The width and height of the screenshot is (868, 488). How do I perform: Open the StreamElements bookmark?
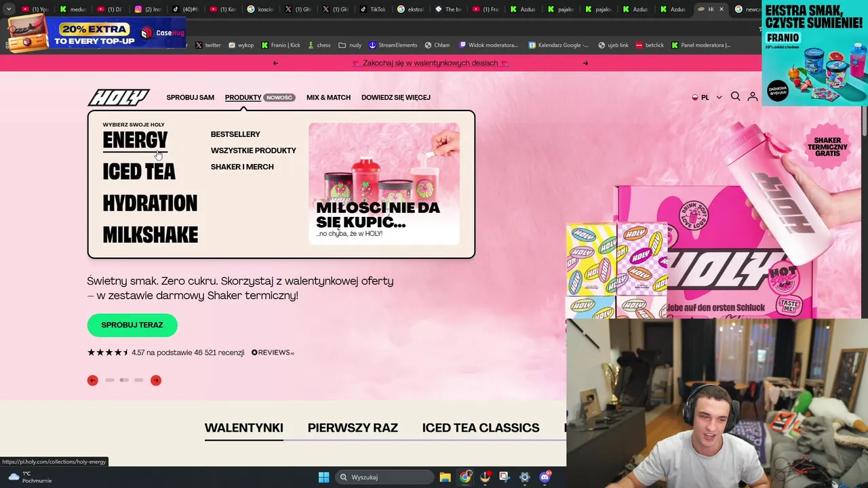click(393, 45)
